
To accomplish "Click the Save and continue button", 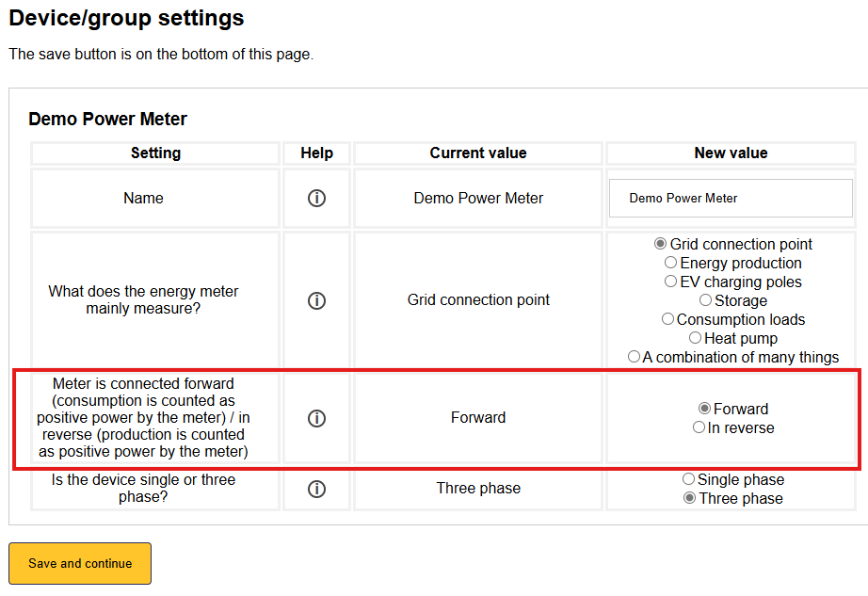I will 80,563.
